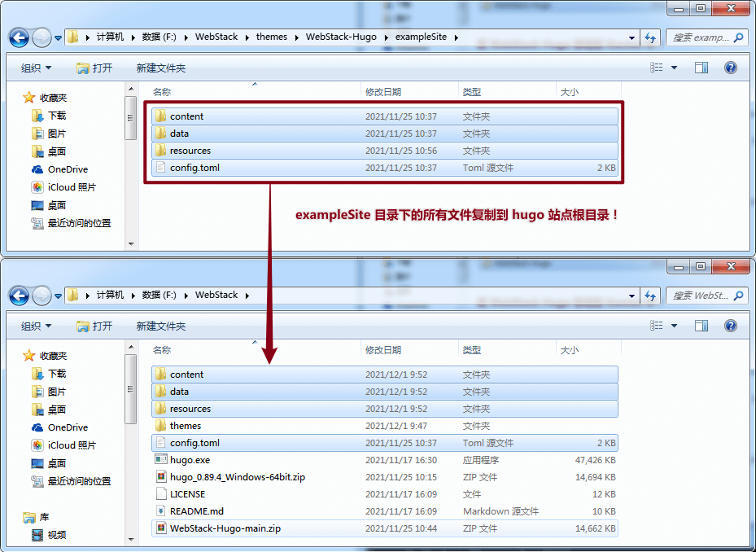Open 图片 in exampleSite window sidebar
This screenshot has width=756, height=552.
49,134
